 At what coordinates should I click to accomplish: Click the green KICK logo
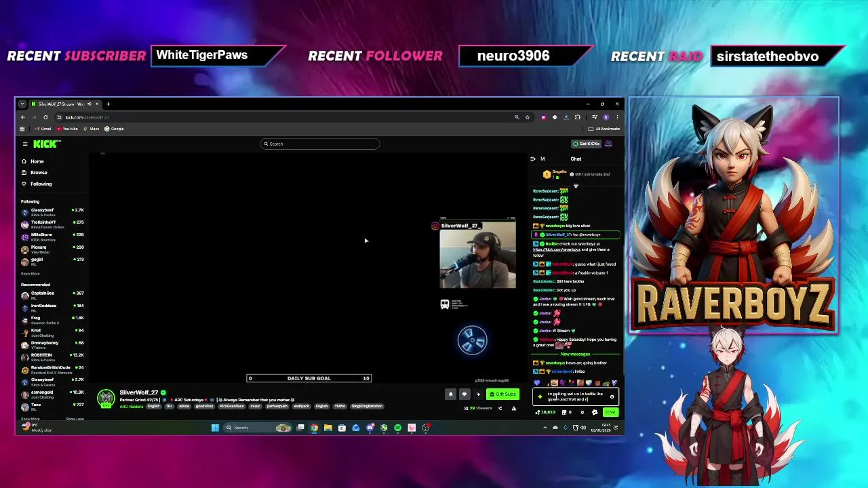pyautogui.click(x=46, y=144)
